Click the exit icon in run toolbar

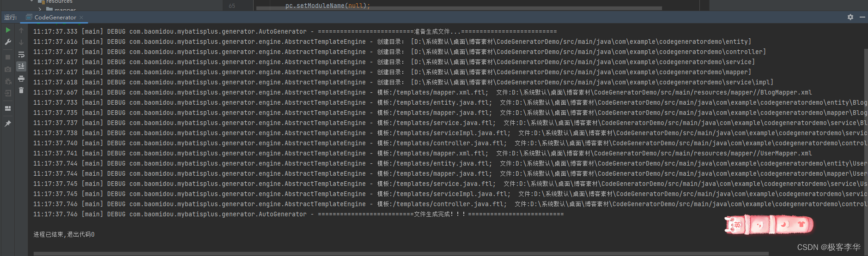click(8, 93)
